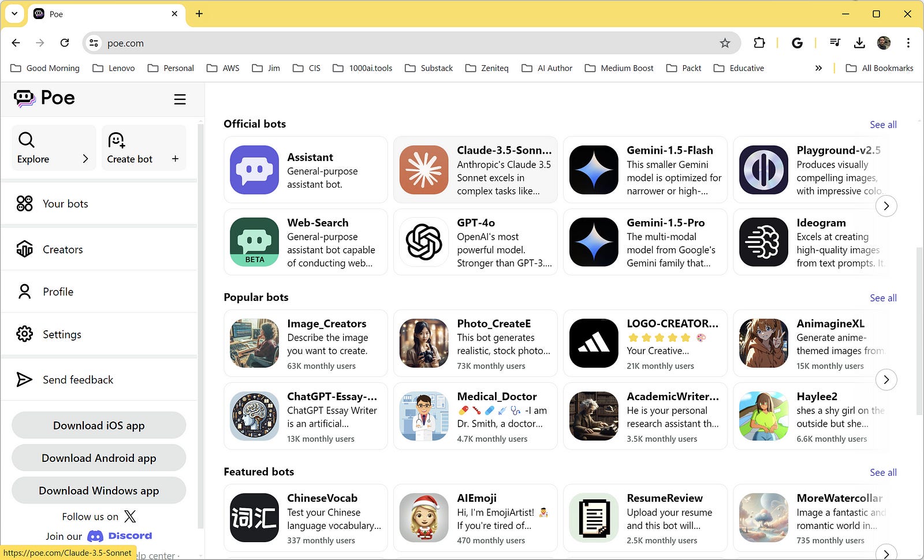Click the poe.com address bar
Viewport: 924px width, 560px height.
pyautogui.click(x=411, y=43)
